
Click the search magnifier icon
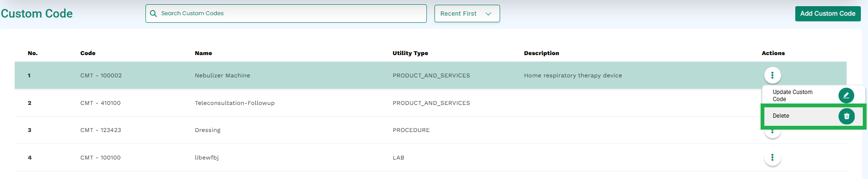[x=153, y=13]
